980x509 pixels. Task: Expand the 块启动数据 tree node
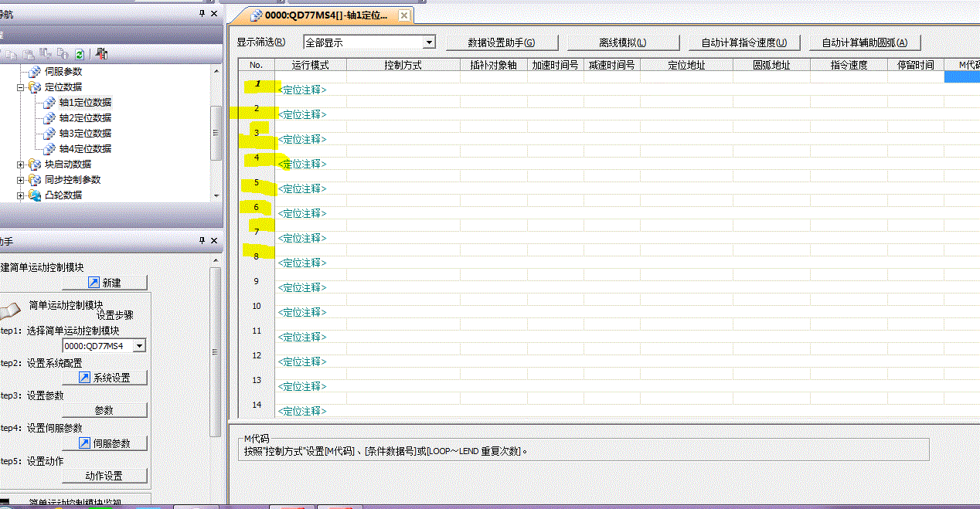(x=21, y=165)
